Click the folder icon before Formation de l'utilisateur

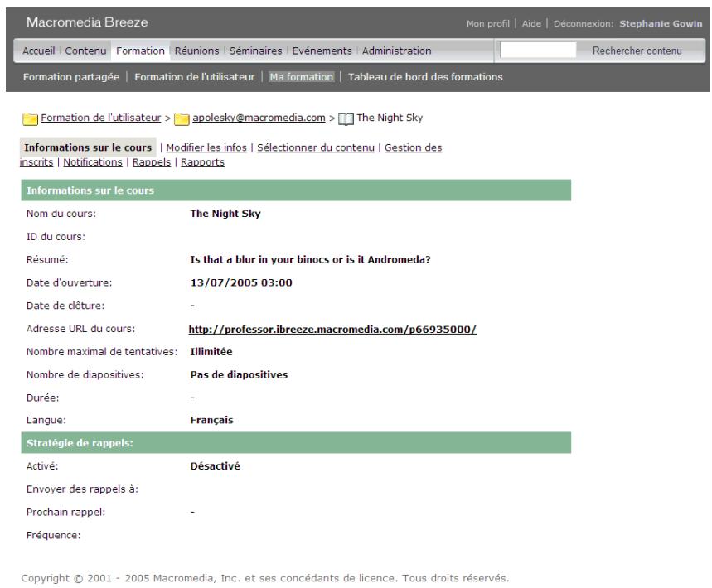tap(30, 118)
